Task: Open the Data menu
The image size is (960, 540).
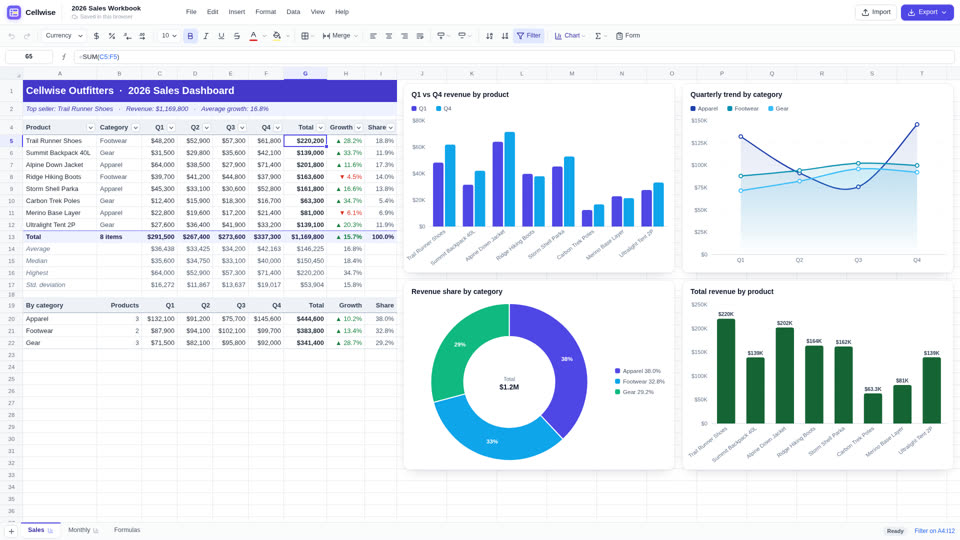Action: (293, 12)
